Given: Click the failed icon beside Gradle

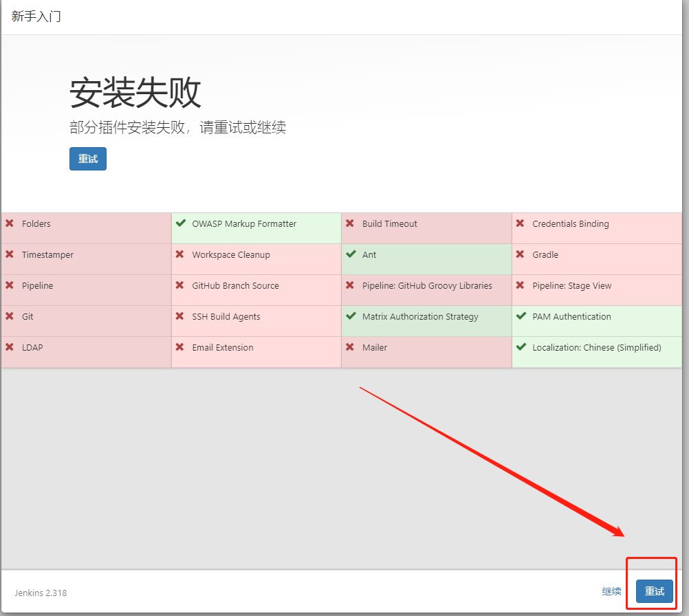Looking at the screenshot, I should [521, 254].
